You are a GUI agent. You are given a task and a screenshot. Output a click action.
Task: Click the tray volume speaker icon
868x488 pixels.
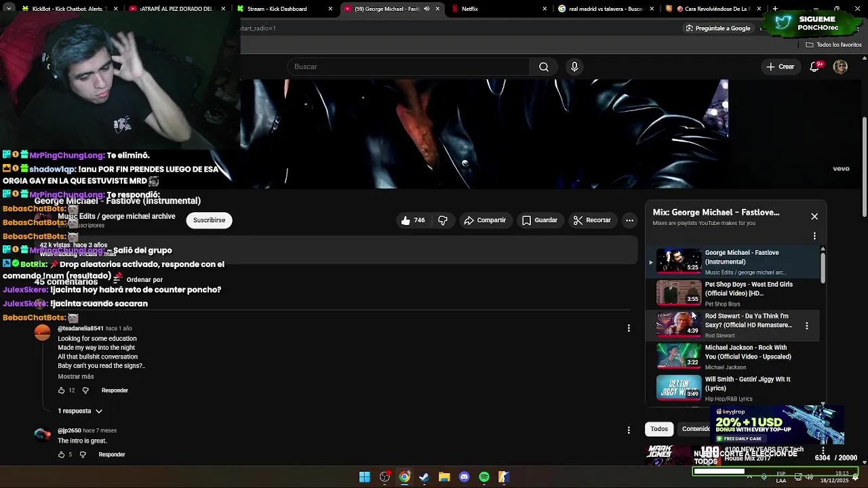point(808,476)
